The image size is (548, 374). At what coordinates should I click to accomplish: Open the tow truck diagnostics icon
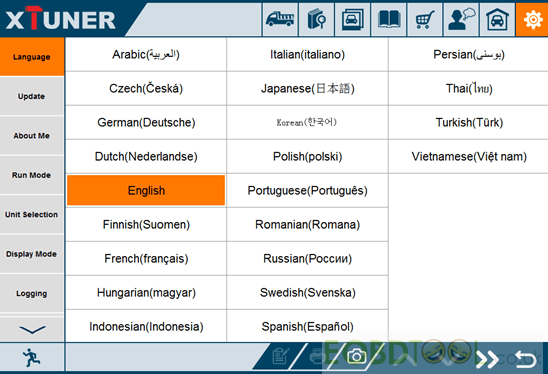coord(280,19)
